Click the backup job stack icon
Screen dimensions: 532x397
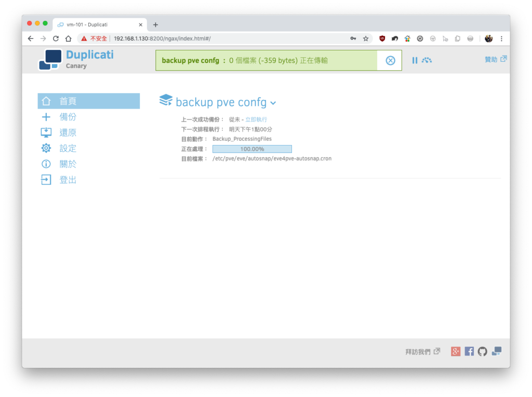pos(166,100)
